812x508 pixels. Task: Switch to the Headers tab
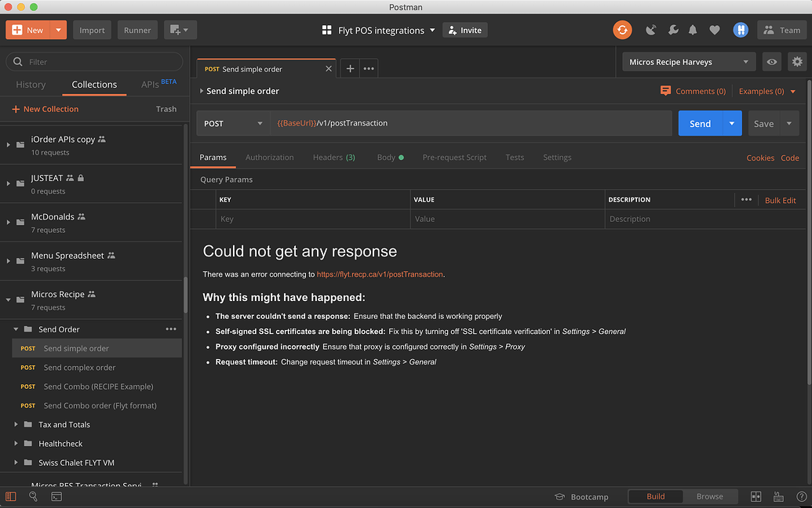[x=334, y=157]
